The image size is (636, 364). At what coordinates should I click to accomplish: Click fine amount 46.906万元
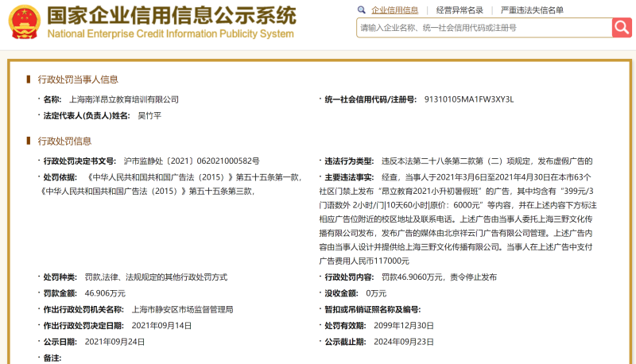tap(105, 293)
